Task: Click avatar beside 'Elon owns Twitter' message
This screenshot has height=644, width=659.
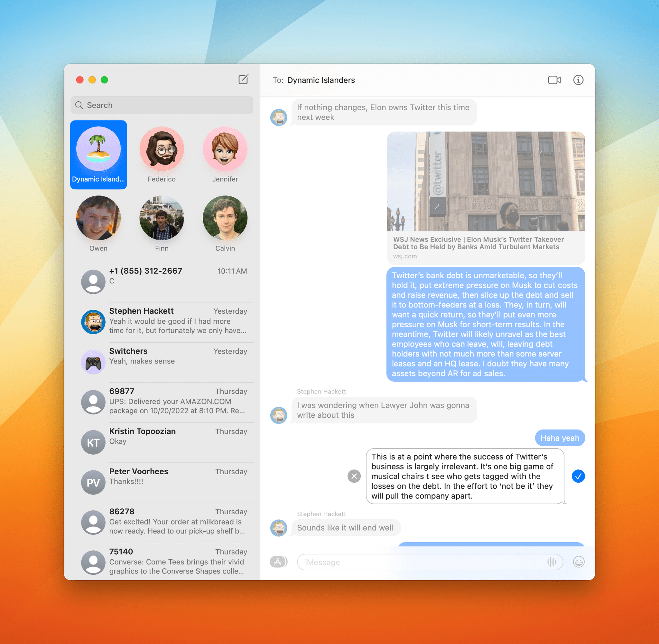Action: click(279, 117)
